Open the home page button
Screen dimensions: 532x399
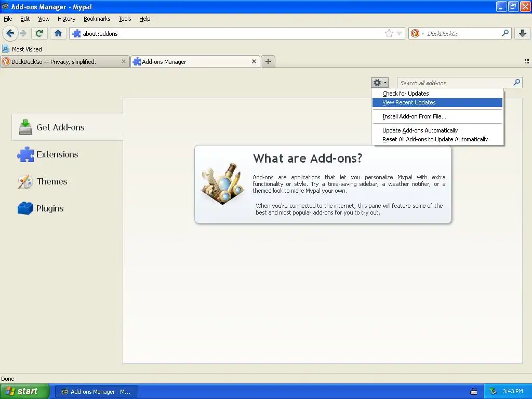tap(58, 33)
